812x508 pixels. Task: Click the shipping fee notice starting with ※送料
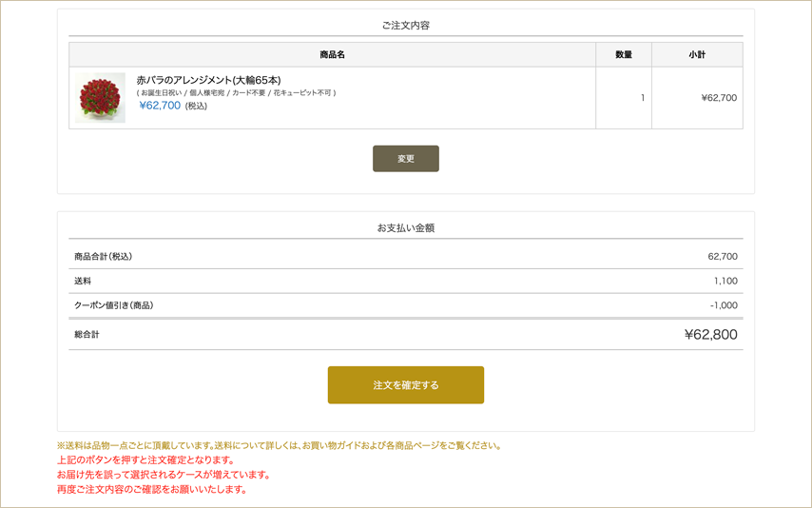point(279,445)
